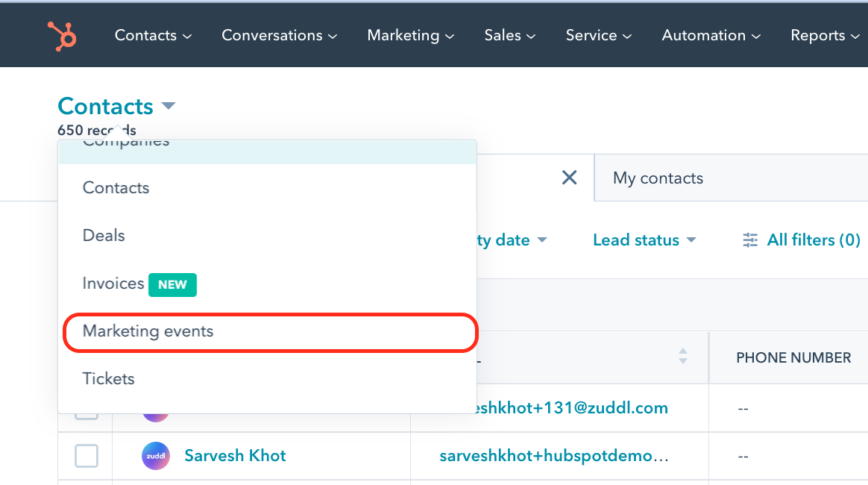Image resolution: width=868 pixels, height=485 pixels.
Task: Expand the Reports navigation menu
Action: (x=824, y=35)
